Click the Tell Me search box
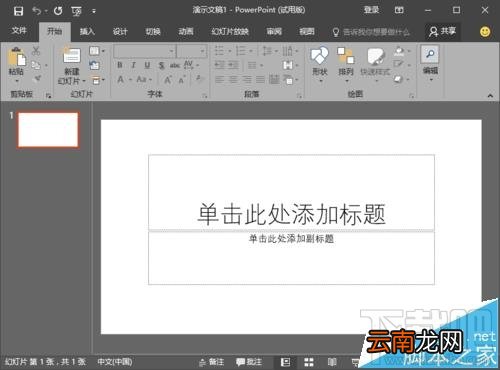Image resolution: width=500 pixels, height=370 pixels. (371, 32)
